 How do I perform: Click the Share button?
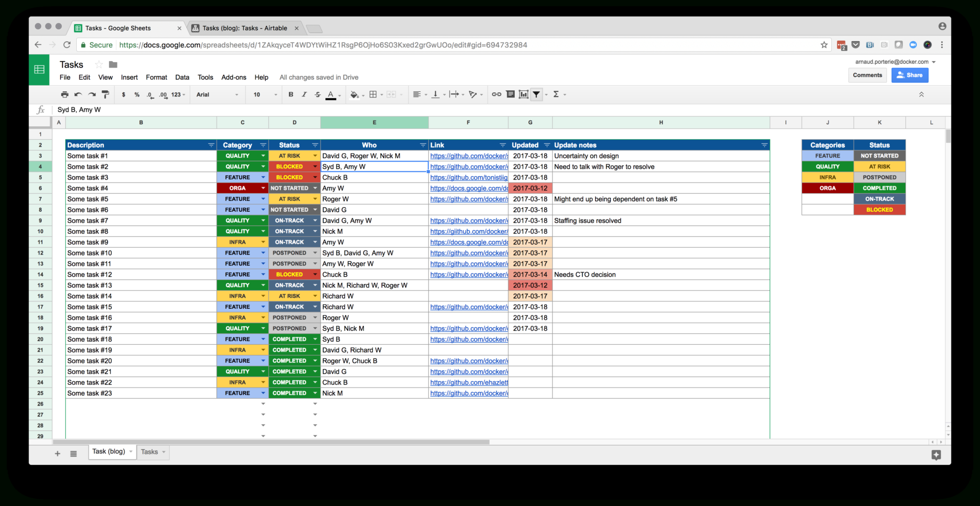pyautogui.click(x=910, y=75)
